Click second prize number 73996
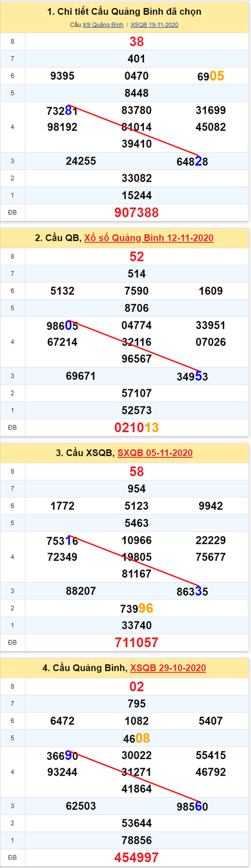251x868 pixels. (136, 609)
